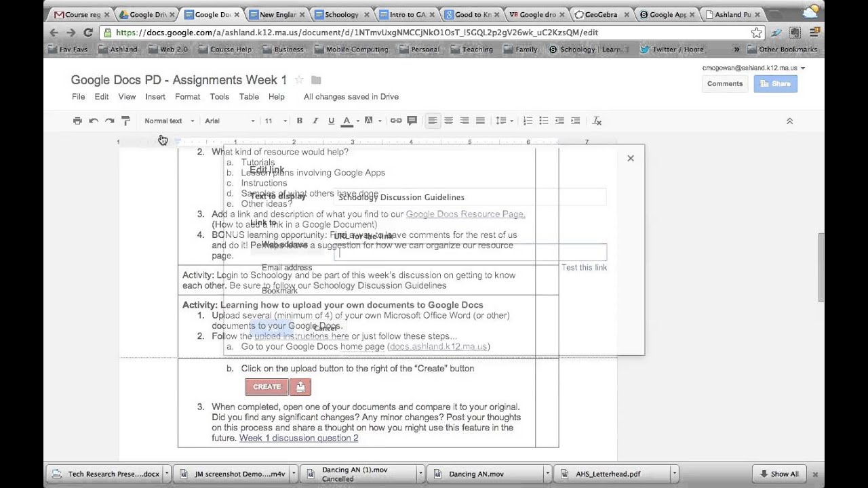Image resolution: width=868 pixels, height=488 pixels.
Task: Bookmark this page with the star icon
Action: pyautogui.click(x=756, y=33)
